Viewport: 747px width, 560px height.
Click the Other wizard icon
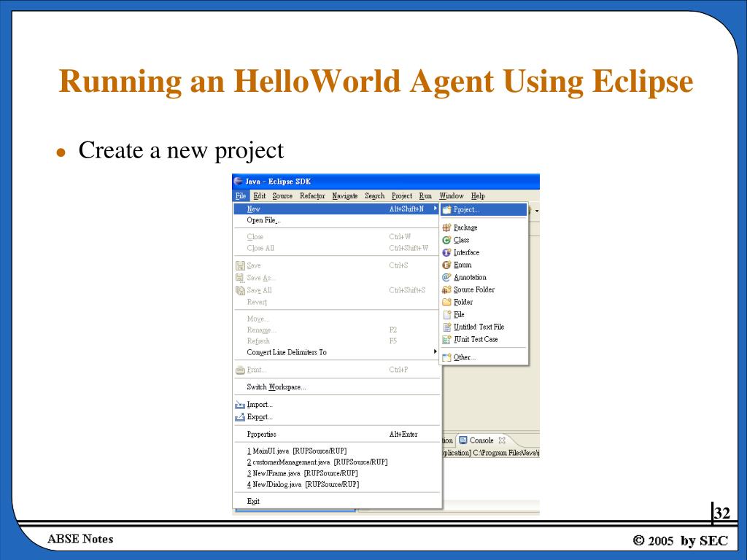[x=446, y=357]
